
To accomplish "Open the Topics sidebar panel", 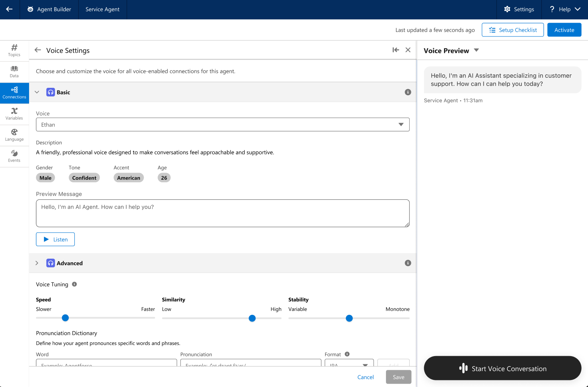I will [x=14, y=51].
